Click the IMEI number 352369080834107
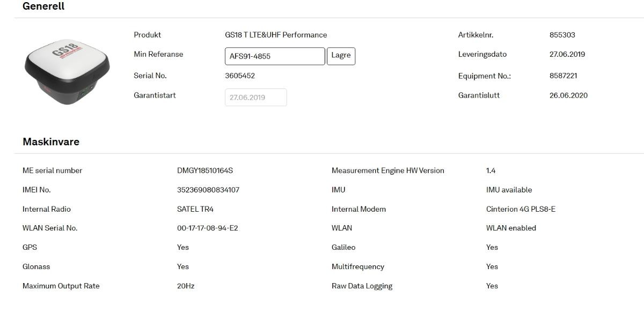 [x=208, y=190]
